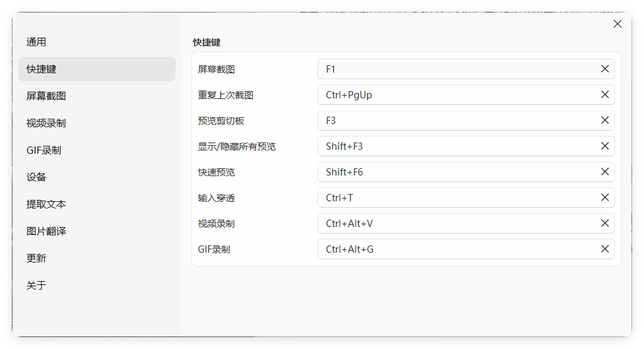Open the 设备 settings page
The height and width of the screenshot is (349, 644).
click(36, 177)
